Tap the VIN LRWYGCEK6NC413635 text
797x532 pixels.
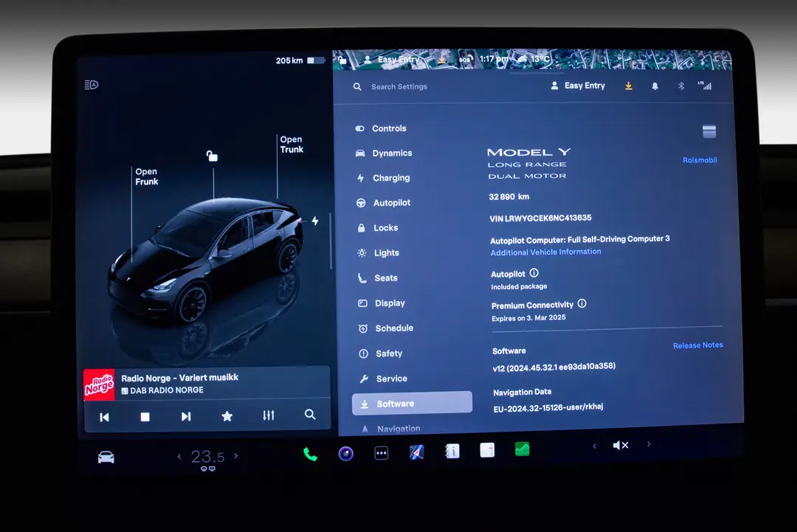click(540, 218)
